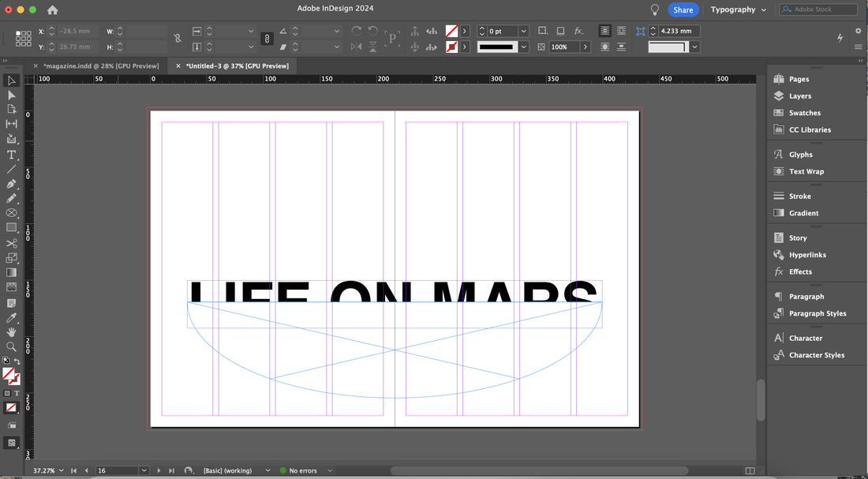
Task: Open the stroke style dropdown
Action: click(524, 47)
